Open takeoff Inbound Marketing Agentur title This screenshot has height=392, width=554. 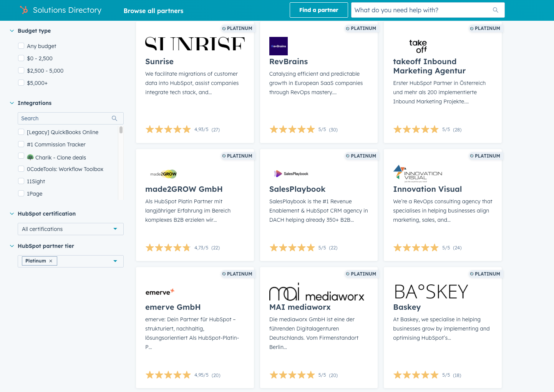click(429, 66)
